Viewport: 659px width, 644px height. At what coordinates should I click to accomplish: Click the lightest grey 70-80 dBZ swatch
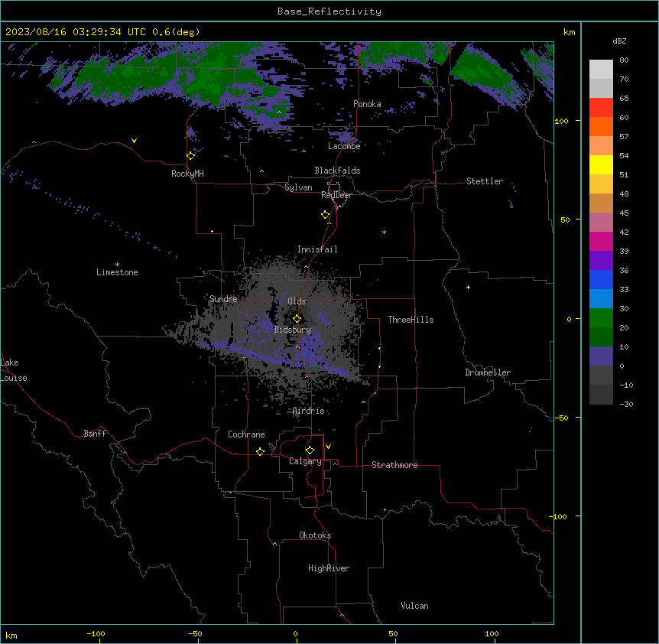[601, 70]
